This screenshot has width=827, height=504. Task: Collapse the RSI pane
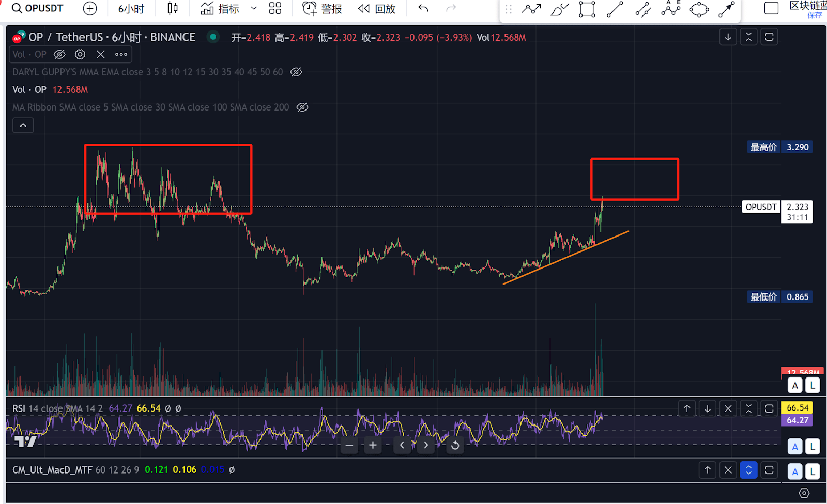[748, 408]
